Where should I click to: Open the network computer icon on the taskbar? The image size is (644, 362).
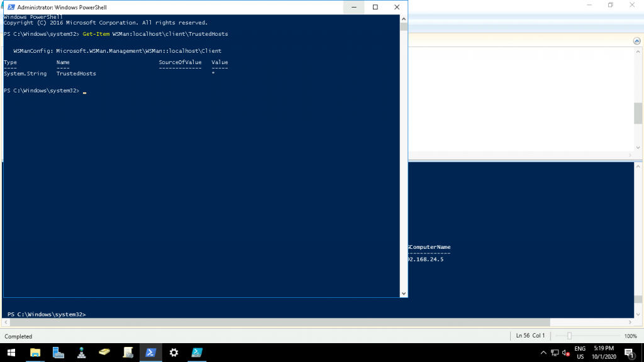click(x=81, y=353)
